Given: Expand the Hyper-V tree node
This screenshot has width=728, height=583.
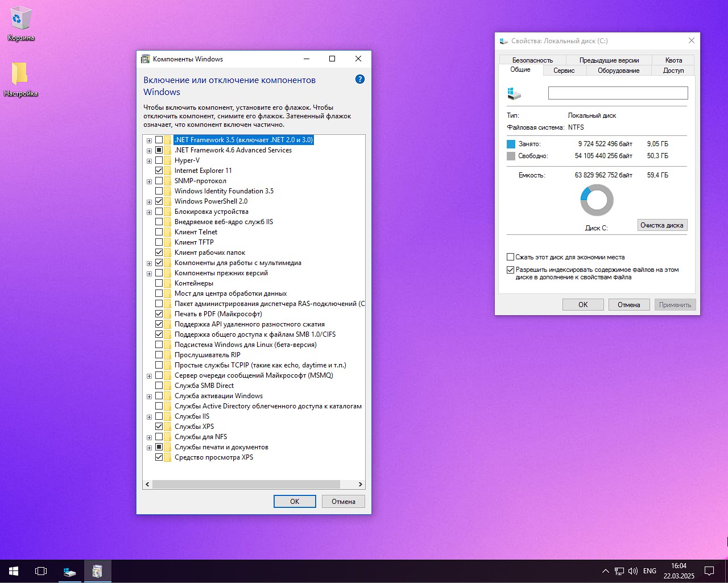Looking at the screenshot, I should pos(149,161).
